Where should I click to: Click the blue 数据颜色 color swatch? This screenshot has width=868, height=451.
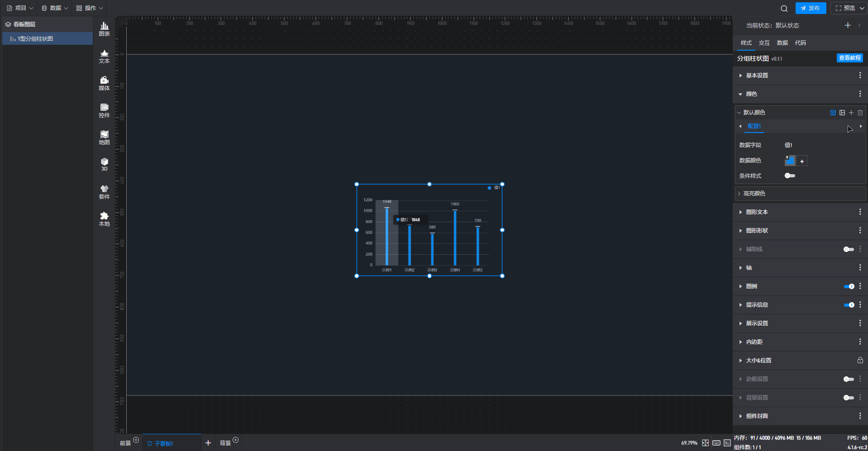(x=790, y=161)
